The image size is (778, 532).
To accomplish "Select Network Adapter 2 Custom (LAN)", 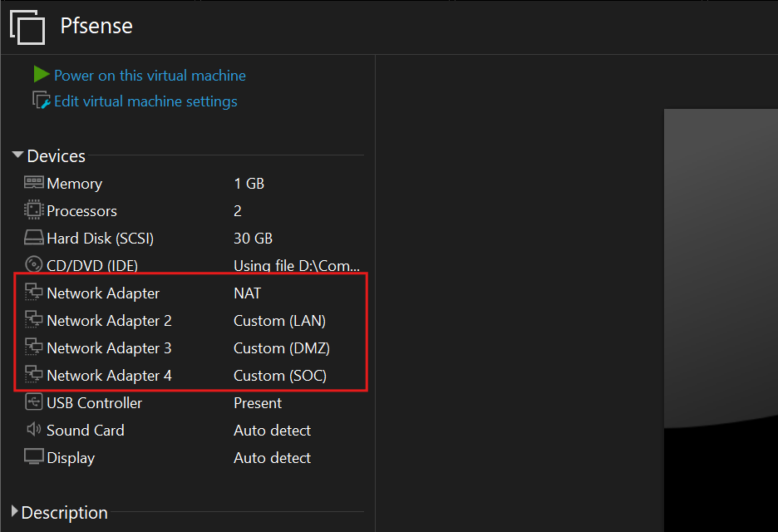I will 109,321.
